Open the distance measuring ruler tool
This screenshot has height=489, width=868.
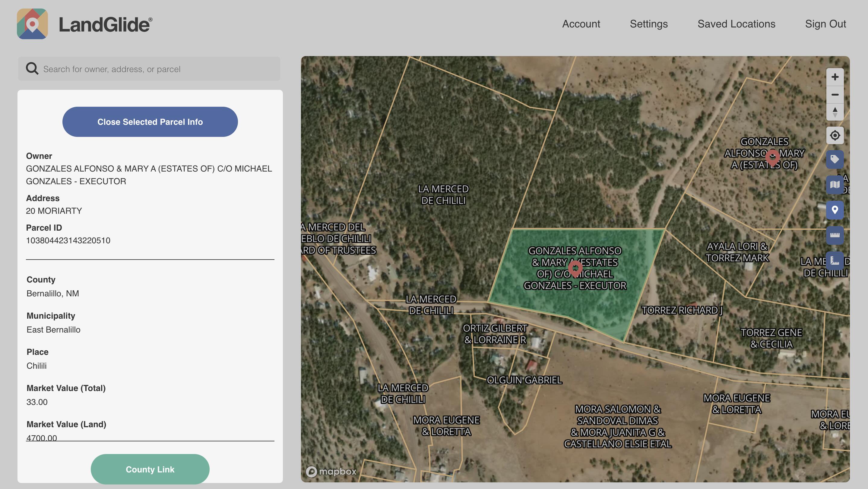click(x=835, y=235)
